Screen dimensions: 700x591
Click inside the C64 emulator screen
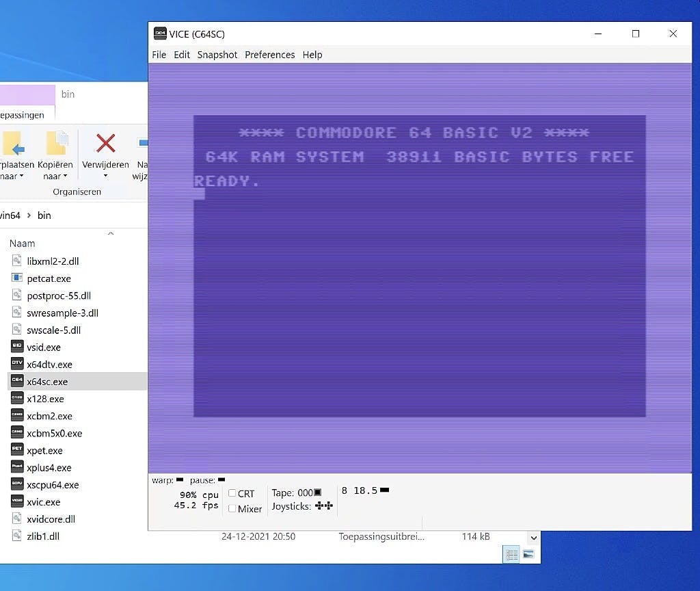click(x=420, y=267)
